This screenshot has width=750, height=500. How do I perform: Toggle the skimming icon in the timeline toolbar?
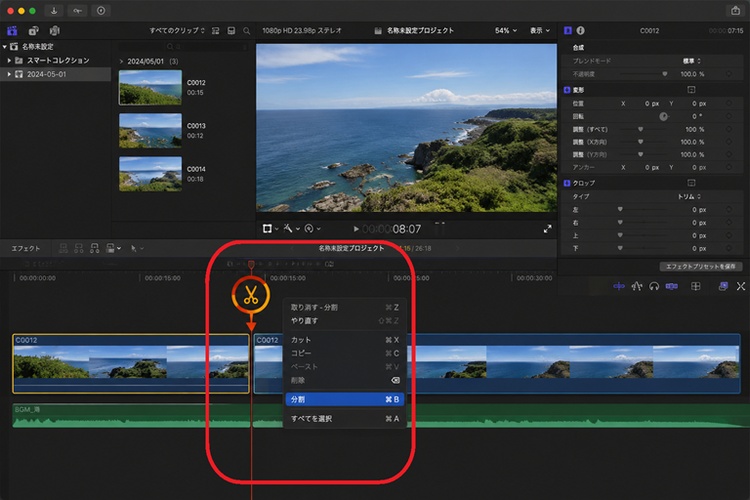pyautogui.click(x=619, y=286)
